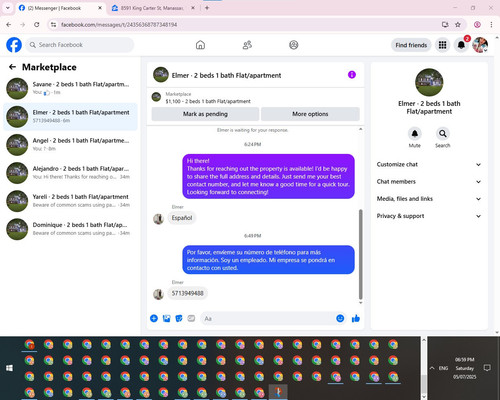Open the Home feed icon
The width and height of the screenshot is (500, 400).
200,45
